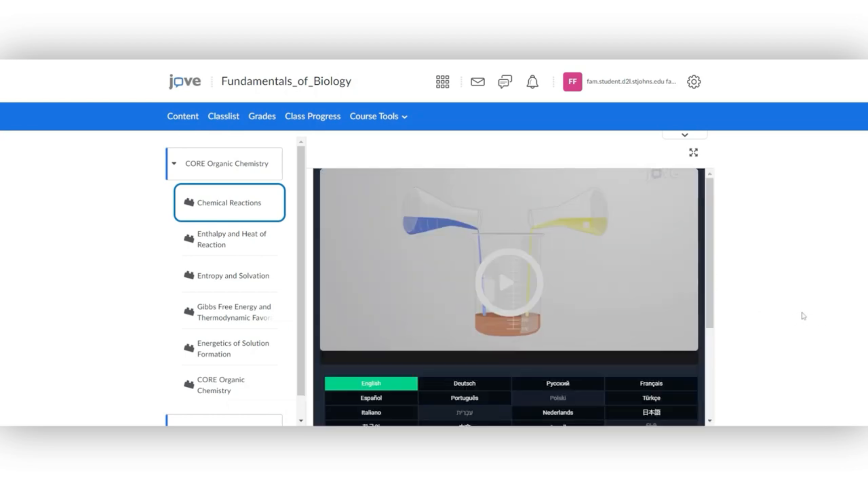868x488 pixels.
Task: Switch language to Nederlands
Action: click(558, 412)
